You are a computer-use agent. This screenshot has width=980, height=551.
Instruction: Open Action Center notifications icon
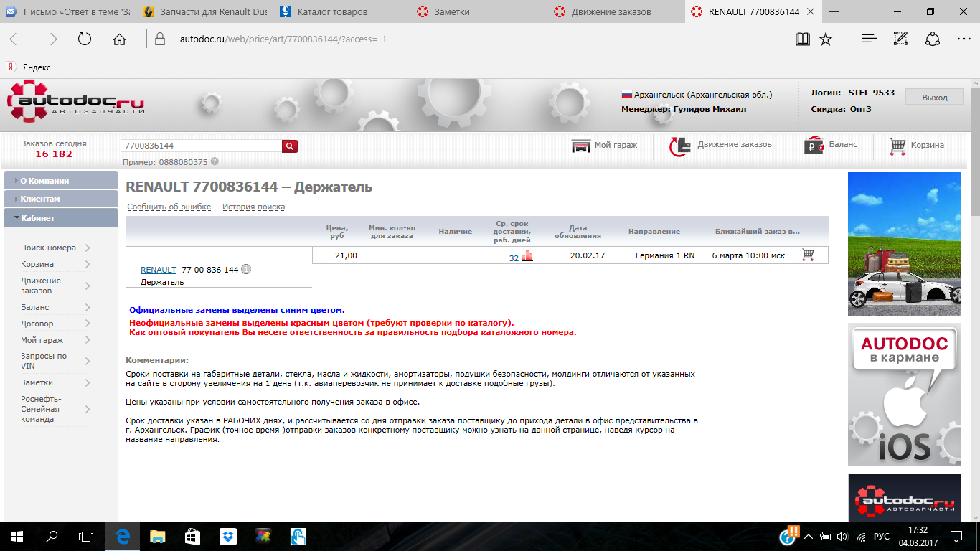tap(956, 536)
